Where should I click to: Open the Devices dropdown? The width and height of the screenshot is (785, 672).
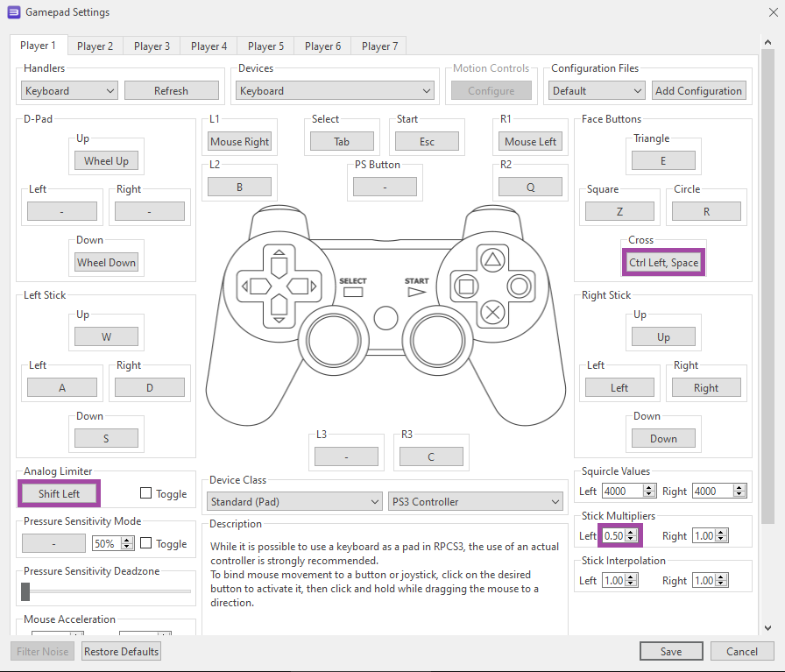335,90
